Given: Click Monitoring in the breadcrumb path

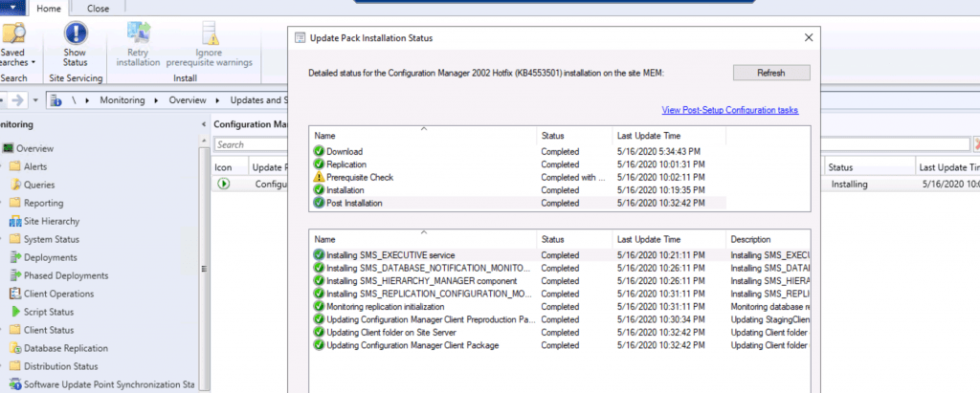Looking at the screenshot, I should coord(122,100).
